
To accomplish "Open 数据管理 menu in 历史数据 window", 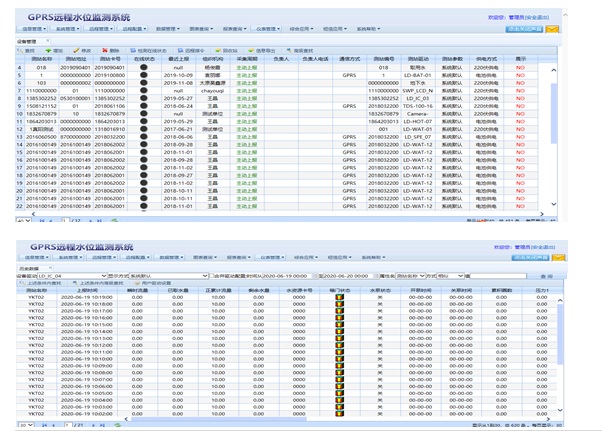I will pyautogui.click(x=169, y=257).
